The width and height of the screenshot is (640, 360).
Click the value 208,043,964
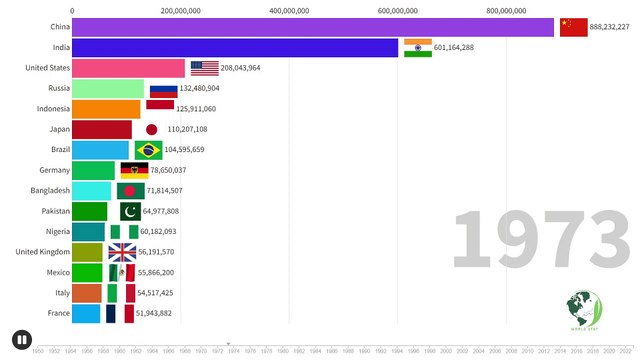(240, 68)
